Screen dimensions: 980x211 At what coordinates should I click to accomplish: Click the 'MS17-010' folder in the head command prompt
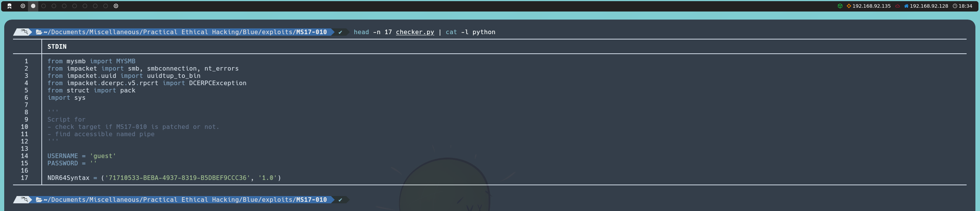[311, 32]
